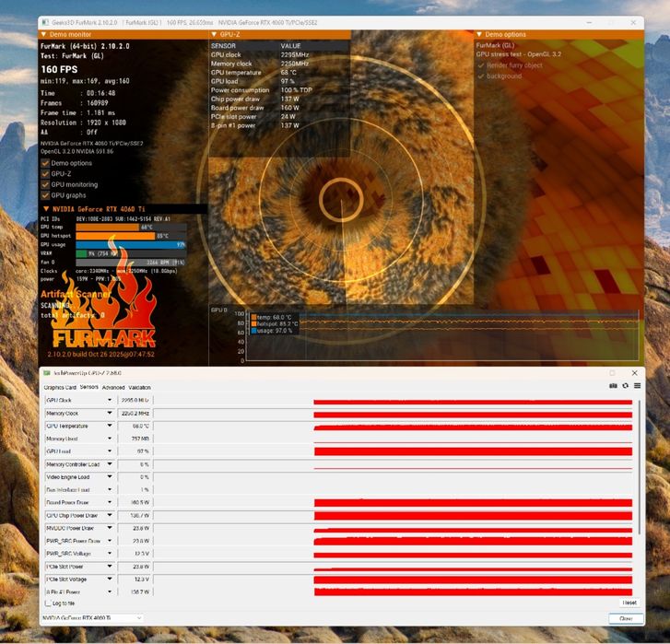Open the Bus Interface Load dropdown
Screen dimensions: 670x644
pos(110,490)
